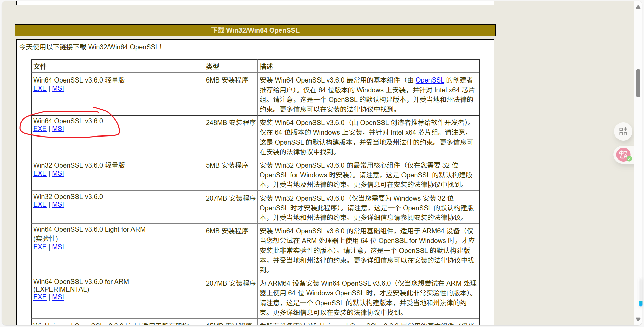This screenshot has width=644, height=327.
Task: Click MSI link under Win64 OpenSSL v3.6.0
Action: point(58,129)
